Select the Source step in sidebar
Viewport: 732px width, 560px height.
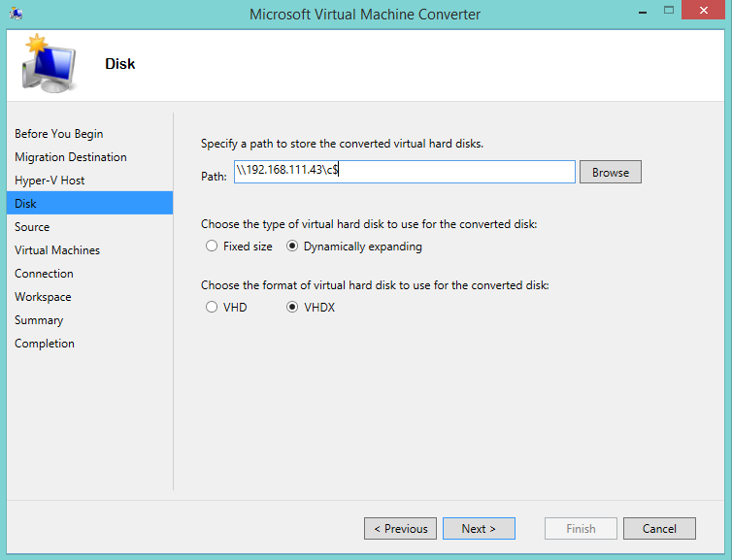click(x=32, y=227)
